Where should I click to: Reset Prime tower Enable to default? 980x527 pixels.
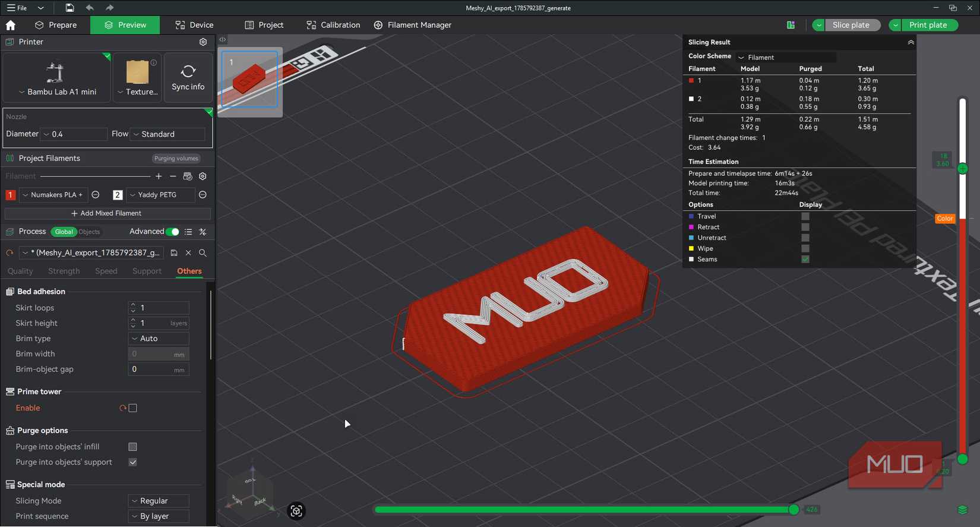click(123, 408)
